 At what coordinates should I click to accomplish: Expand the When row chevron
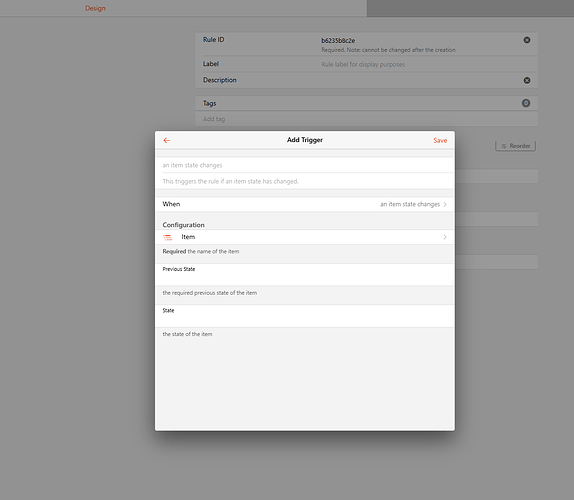445,204
